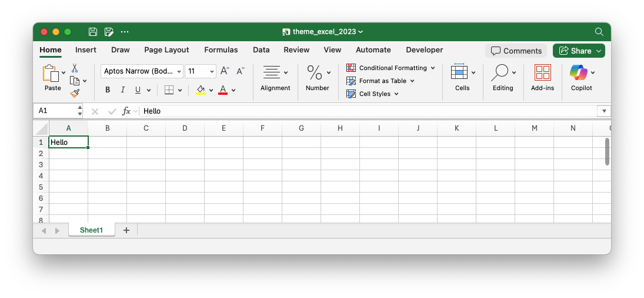Open the View tab
644x298 pixels.
(x=332, y=49)
